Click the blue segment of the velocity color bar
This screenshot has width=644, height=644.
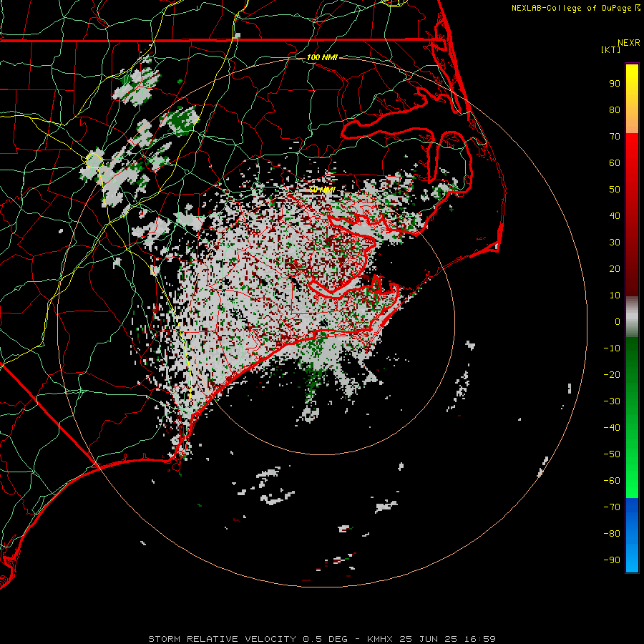tap(632, 535)
